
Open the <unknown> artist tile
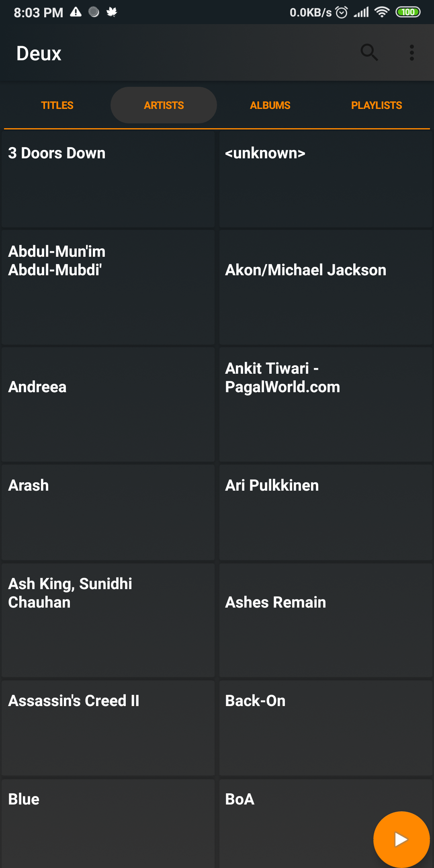click(325, 179)
